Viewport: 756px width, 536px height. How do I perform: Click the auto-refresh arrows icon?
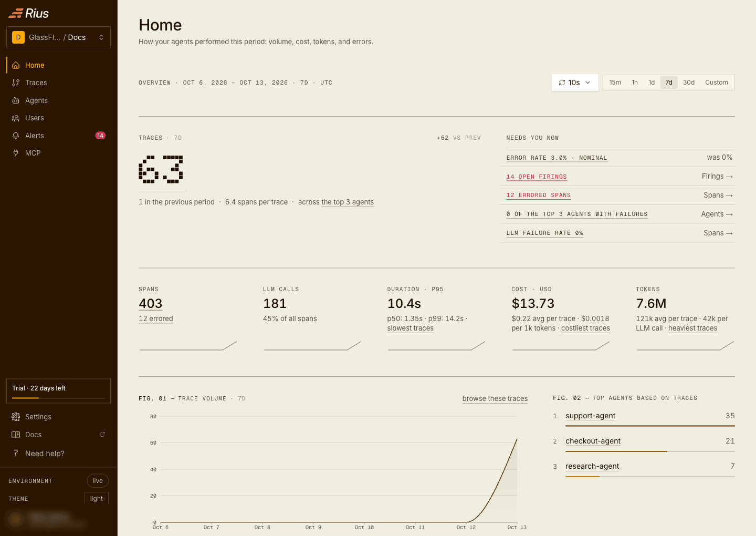pos(562,83)
